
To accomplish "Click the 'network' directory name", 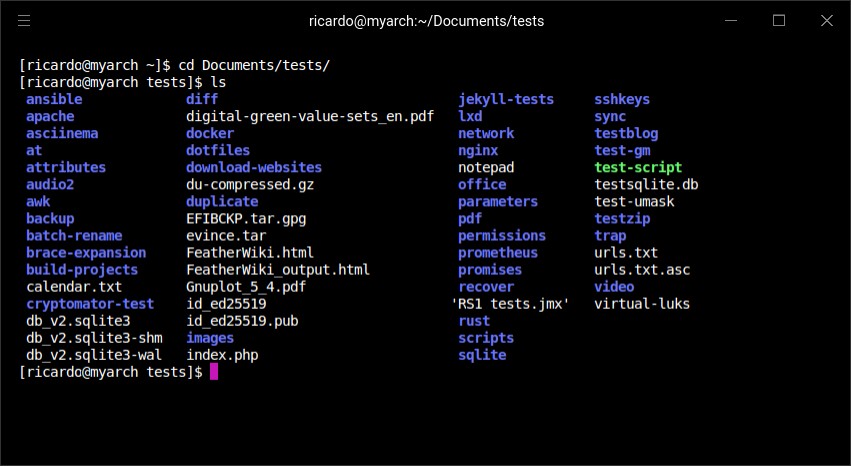I will point(486,133).
